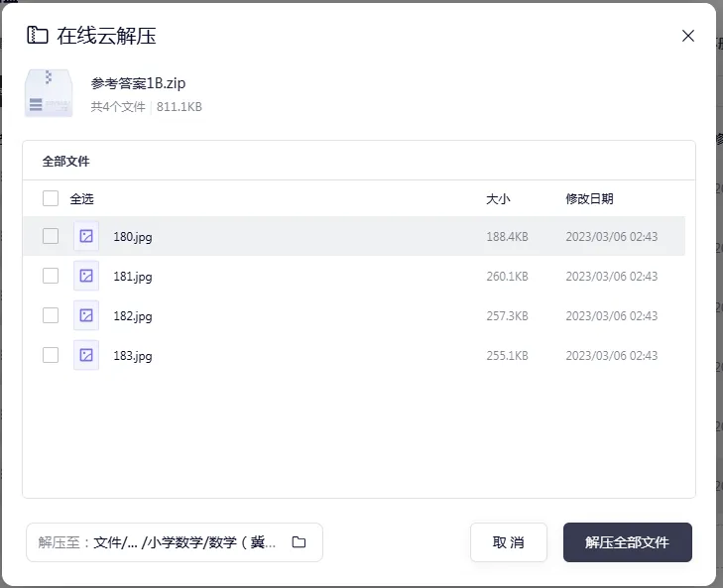Click the image icon for 180.jpg
Viewport: 723px width, 588px height.
86,236
